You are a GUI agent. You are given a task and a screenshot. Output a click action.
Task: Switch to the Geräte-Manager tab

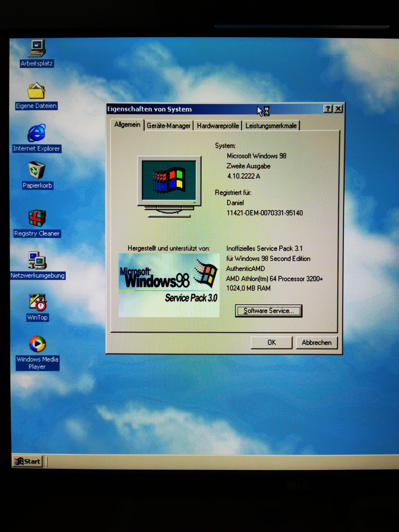168,126
